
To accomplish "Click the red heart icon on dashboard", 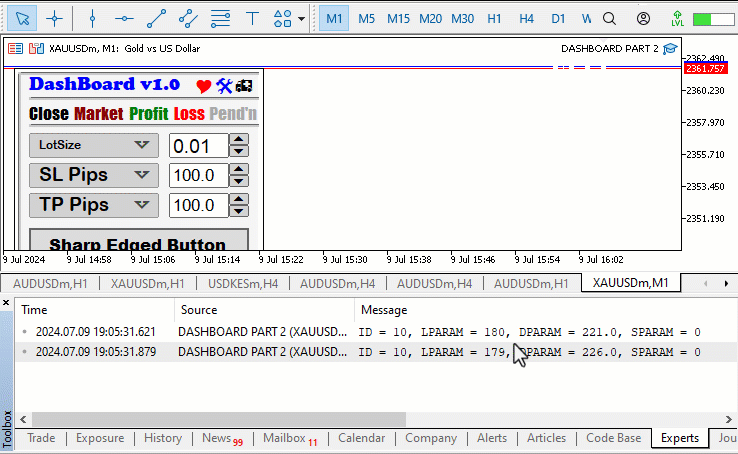I will point(204,86).
